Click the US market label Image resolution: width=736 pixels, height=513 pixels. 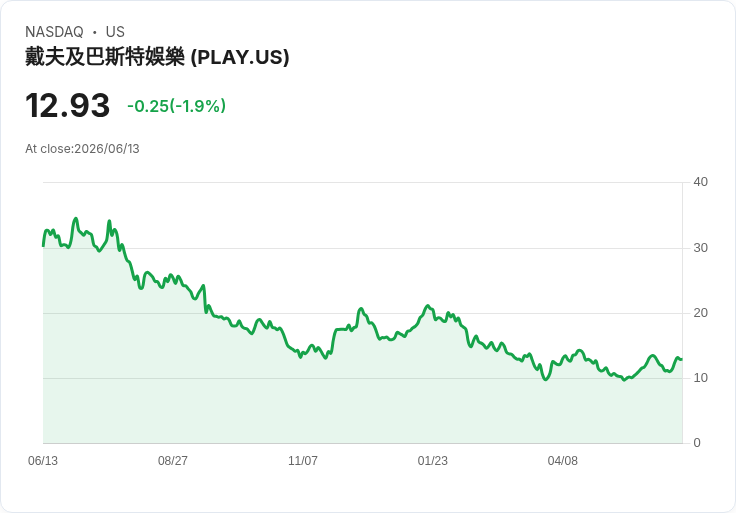[115, 32]
